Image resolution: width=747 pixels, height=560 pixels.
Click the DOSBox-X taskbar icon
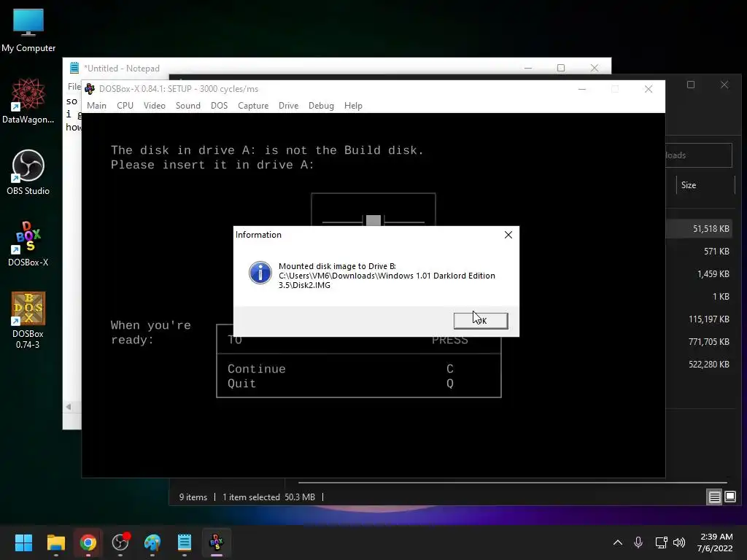point(217,542)
